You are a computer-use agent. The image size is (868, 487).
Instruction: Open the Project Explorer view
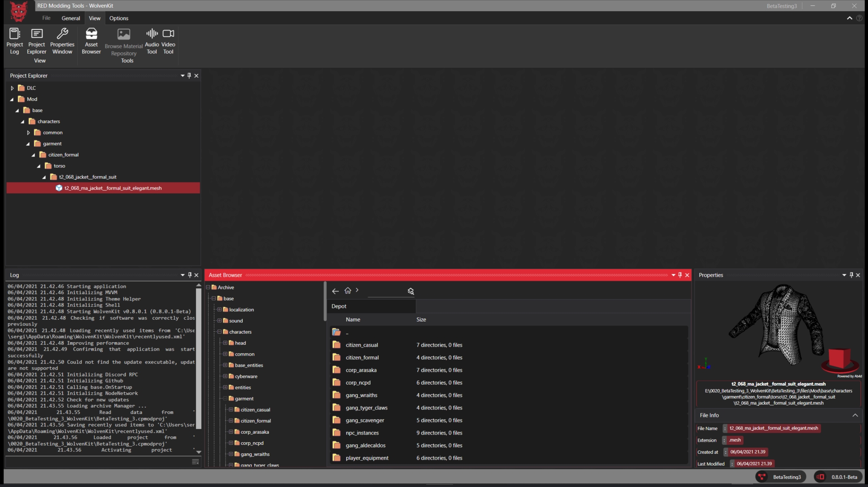36,40
